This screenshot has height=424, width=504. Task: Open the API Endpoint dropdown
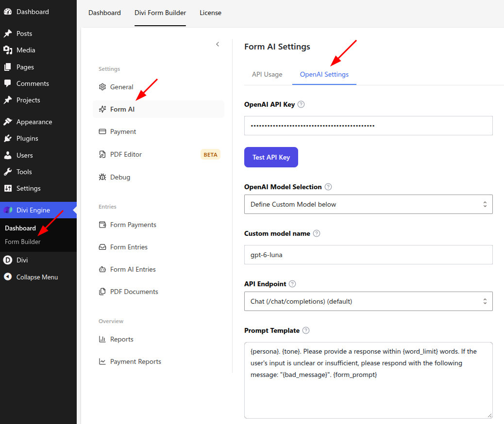(x=369, y=301)
